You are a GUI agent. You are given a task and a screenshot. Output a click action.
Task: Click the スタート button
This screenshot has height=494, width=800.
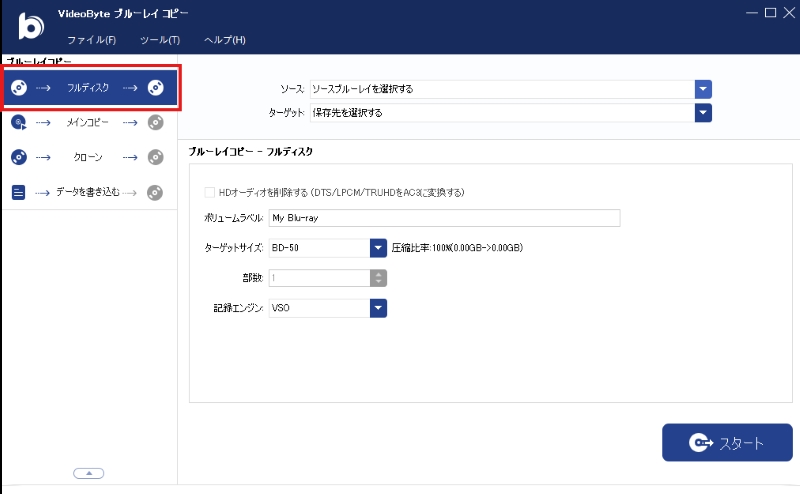click(x=727, y=442)
